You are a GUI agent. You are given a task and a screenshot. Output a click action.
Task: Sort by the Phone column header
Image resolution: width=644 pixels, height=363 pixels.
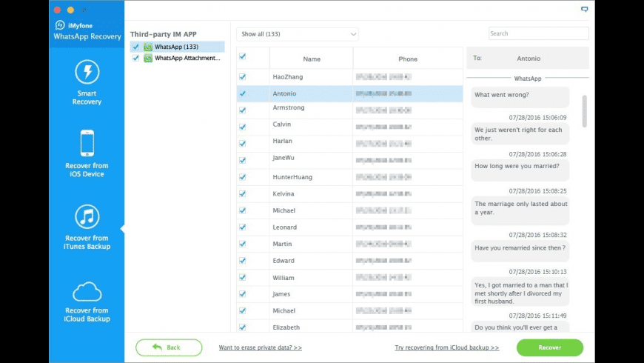pos(408,59)
